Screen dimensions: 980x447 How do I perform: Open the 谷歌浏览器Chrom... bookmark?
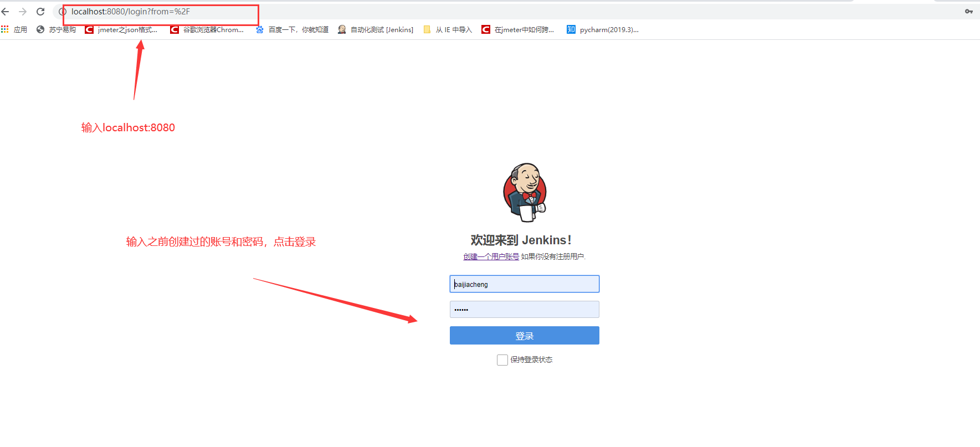point(207,30)
